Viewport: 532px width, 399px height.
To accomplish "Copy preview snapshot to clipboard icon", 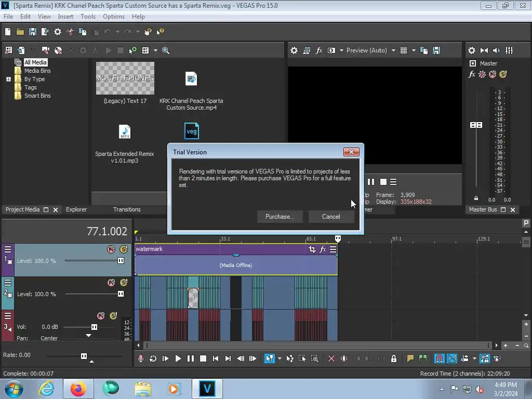I will point(424,50).
